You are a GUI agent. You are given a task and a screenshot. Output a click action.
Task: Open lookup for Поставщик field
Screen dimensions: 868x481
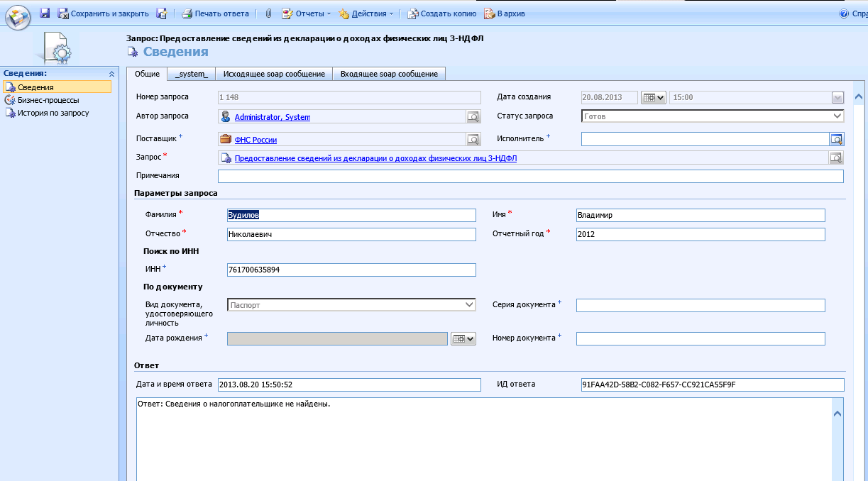pyautogui.click(x=473, y=140)
